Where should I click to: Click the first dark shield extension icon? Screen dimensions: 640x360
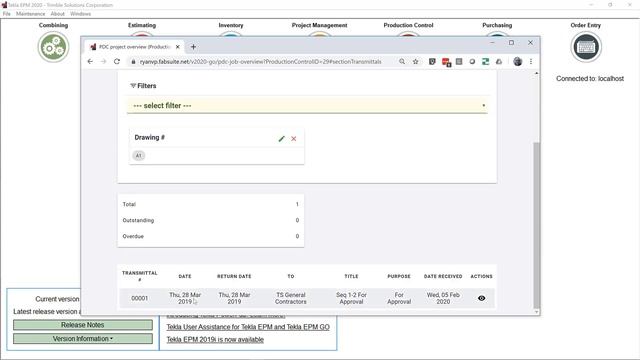tap(432, 62)
